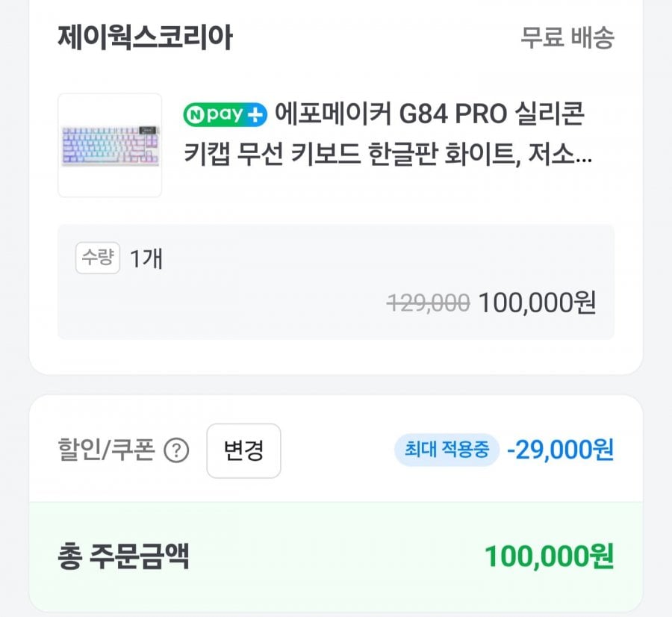Click the gray quantity and price box
Viewport: 672px width, 617px height.
336,282
